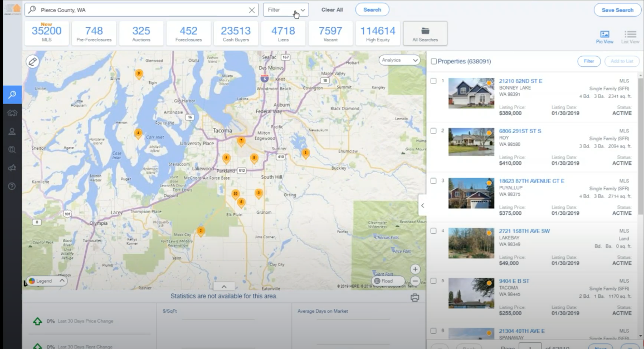Select the Cash Buyers category tile
This screenshot has height=349, width=644.
(x=236, y=33)
